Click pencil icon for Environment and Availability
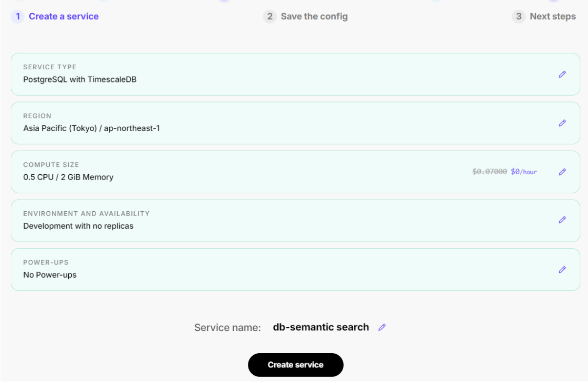The image size is (588, 383). click(x=562, y=220)
